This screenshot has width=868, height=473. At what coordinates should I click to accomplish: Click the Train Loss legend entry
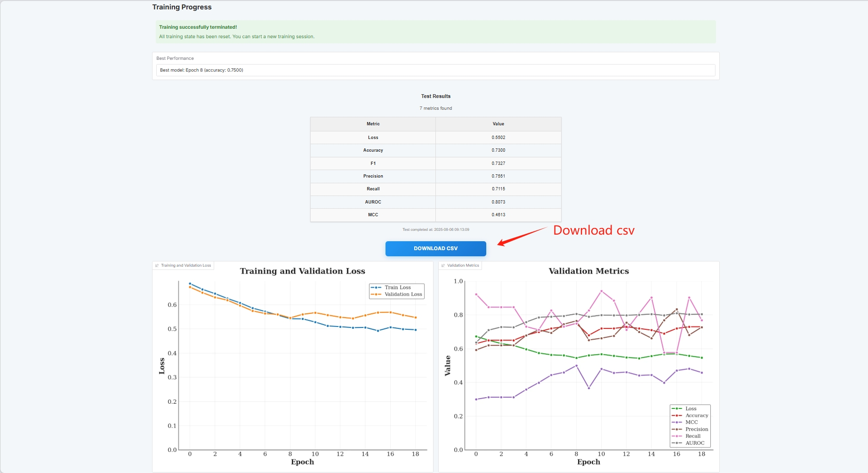pos(397,287)
